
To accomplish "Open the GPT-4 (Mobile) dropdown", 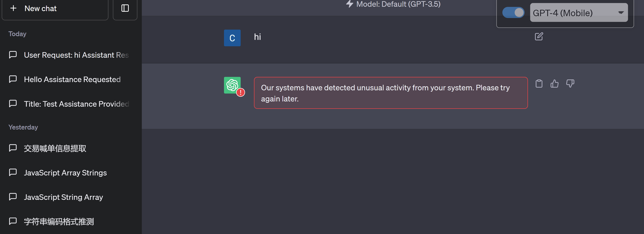I will tap(578, 12).
